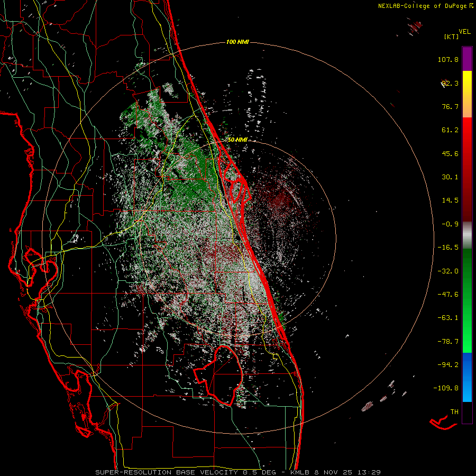
Task: Select the 45.6 value on the velocity scale
Action: [x=450, y=153]
